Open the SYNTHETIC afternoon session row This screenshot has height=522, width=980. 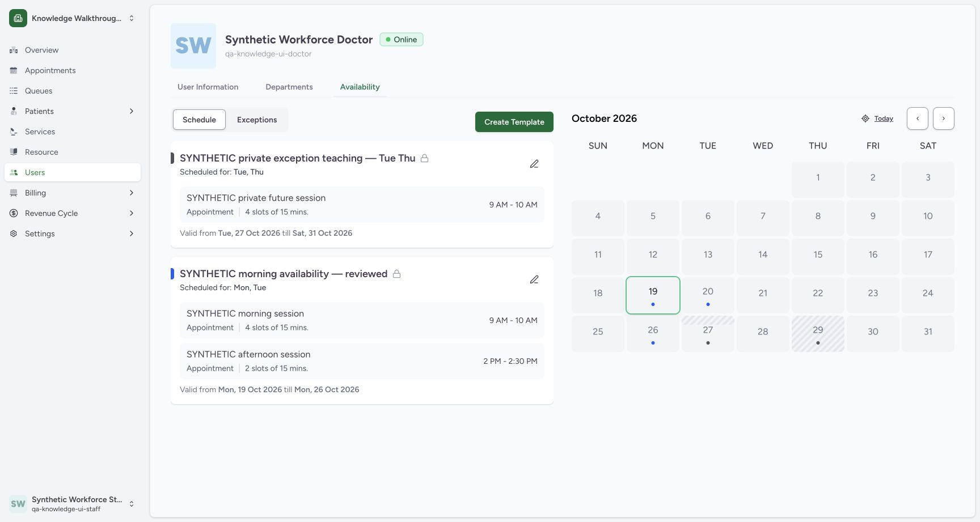coord(362,361)
